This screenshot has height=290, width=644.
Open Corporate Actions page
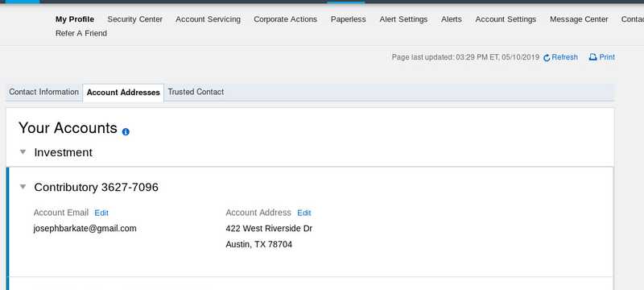click(286, 19)
